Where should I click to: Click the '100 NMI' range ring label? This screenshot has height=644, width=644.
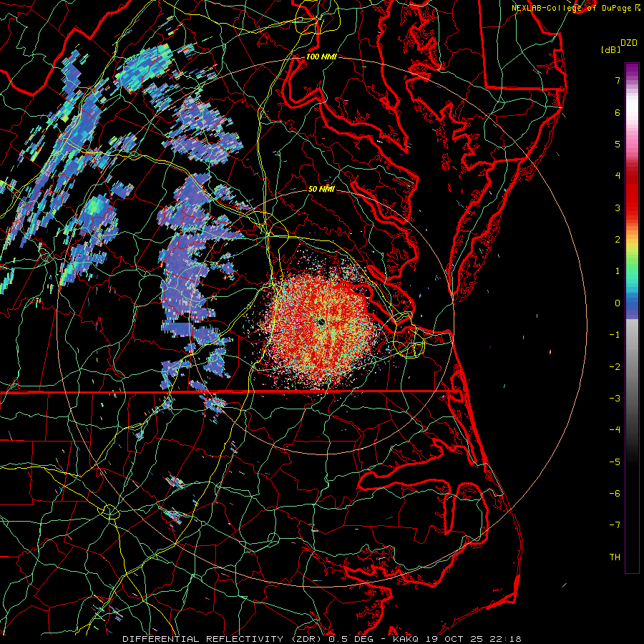321,57
